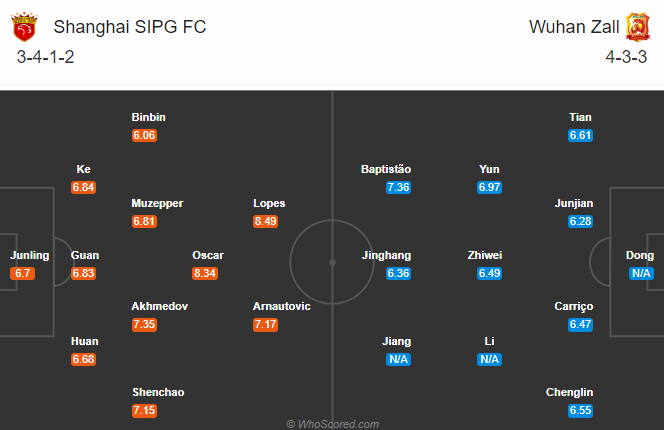The height and width of the screenshot is (430, 664).
Task: Click Dong's N/A rating badge
Action: click(641, 273)
